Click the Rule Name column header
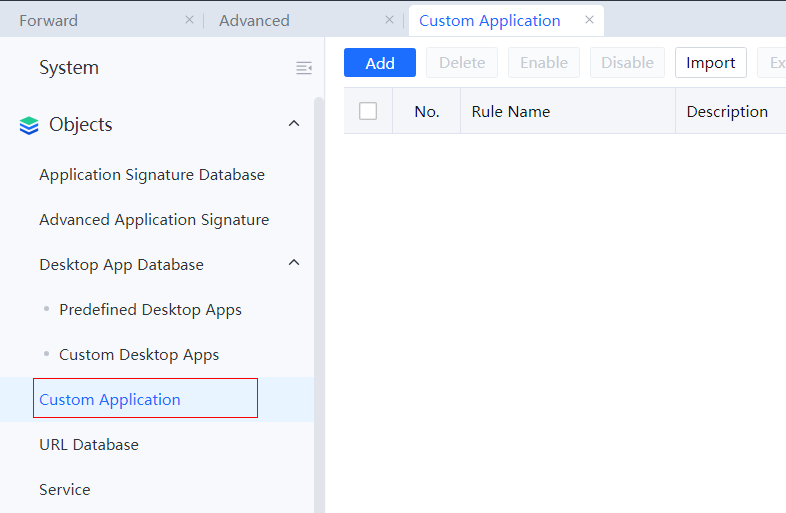The image size is (786, 513). [511, 112]
